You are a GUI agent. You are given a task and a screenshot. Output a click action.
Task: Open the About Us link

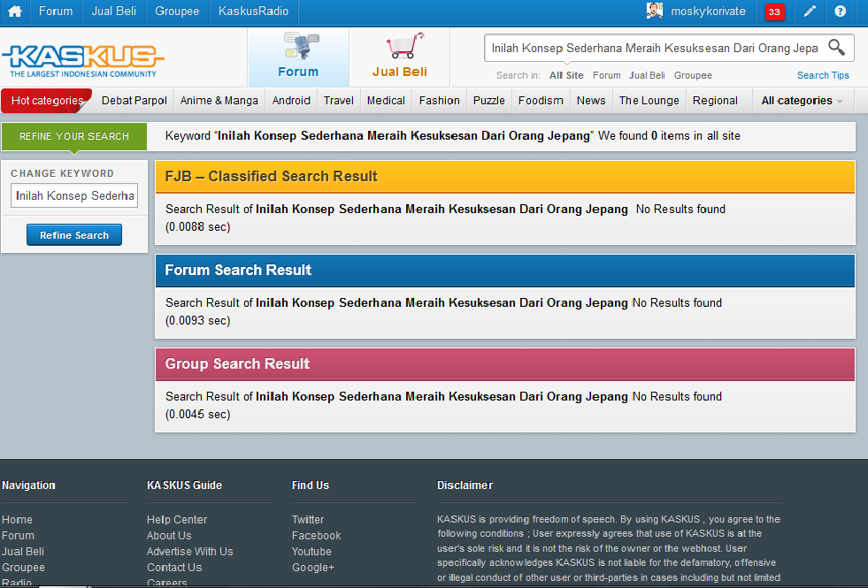[x=169, y=536]
